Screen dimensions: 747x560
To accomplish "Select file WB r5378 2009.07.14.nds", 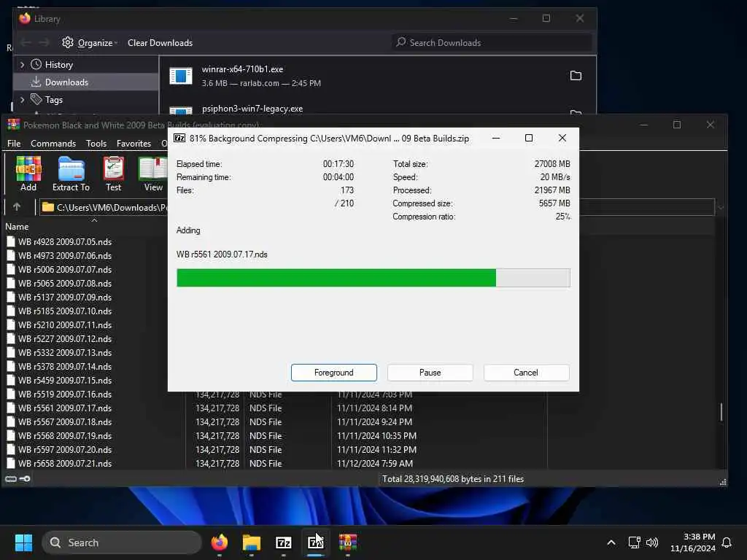I will point(59,366).
